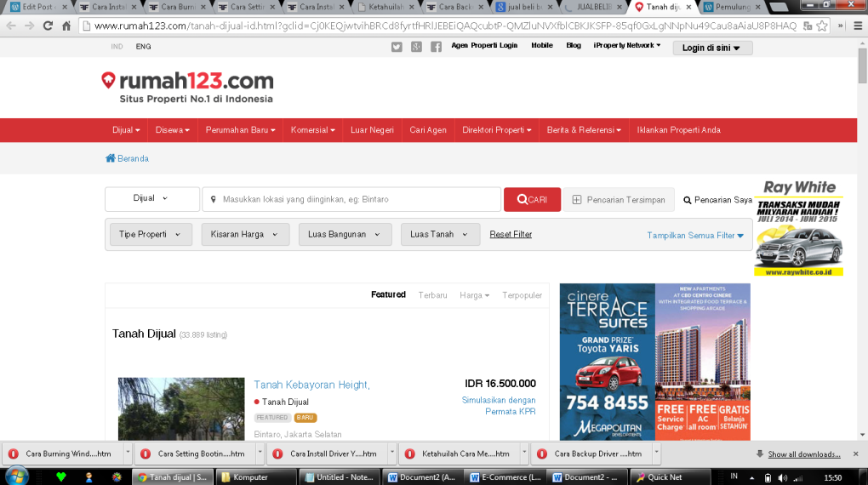Open Cara Burning Wind download menu arrow
The image size is (868, 485).
pos(128,453)
